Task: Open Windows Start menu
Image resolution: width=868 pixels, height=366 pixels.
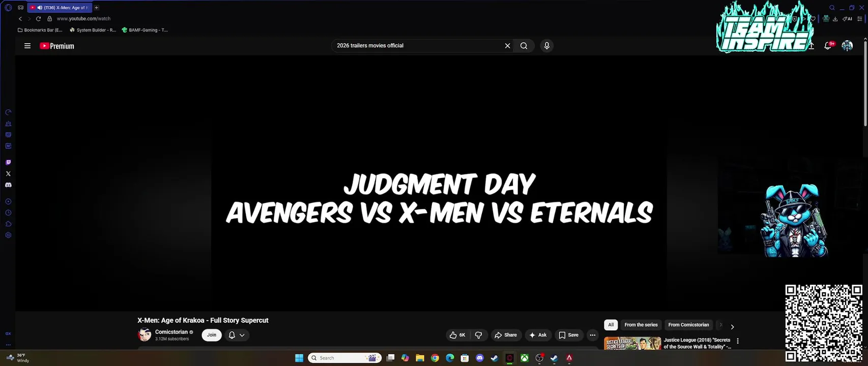Action: [x=299, y=358]
